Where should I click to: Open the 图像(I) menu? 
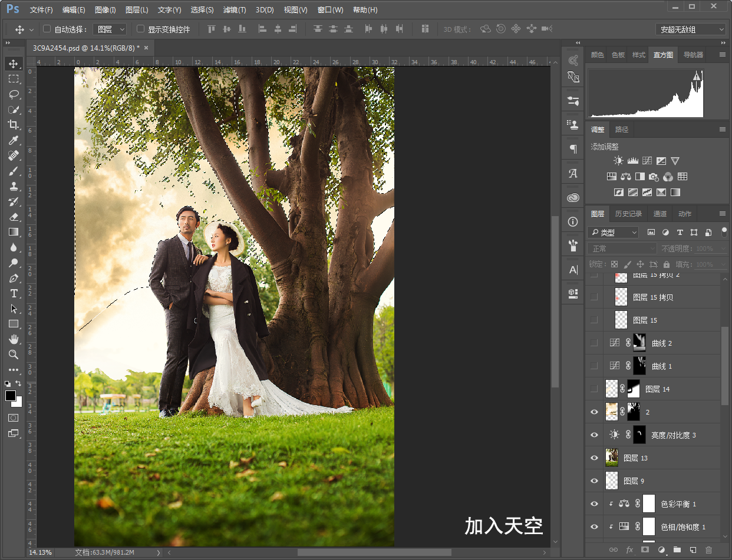coord(105,10)
